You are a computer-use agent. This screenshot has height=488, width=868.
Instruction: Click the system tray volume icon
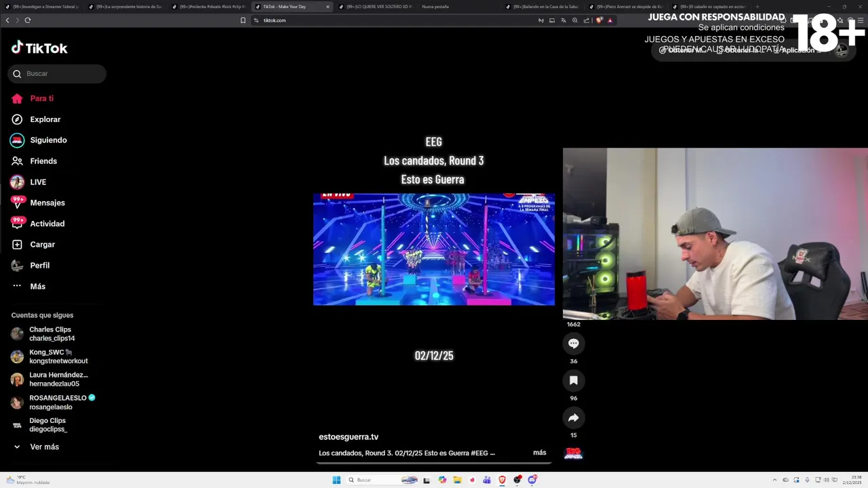click(x=826, y=480)
